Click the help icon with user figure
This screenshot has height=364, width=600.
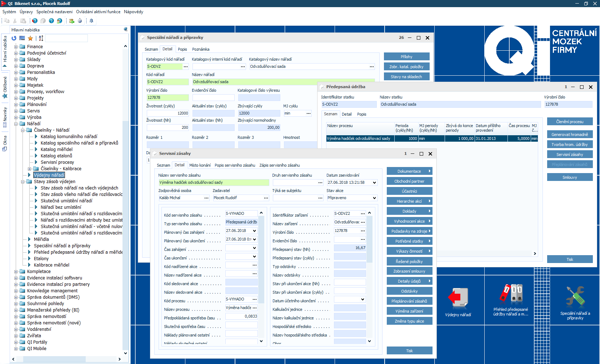tap(59, 21)
